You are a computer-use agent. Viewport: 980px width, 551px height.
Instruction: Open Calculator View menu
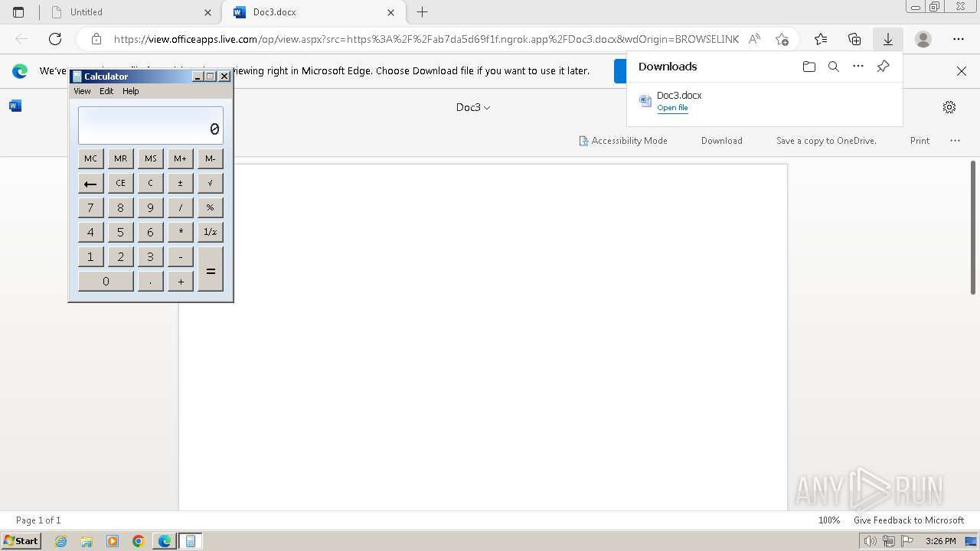coord(82,91)
